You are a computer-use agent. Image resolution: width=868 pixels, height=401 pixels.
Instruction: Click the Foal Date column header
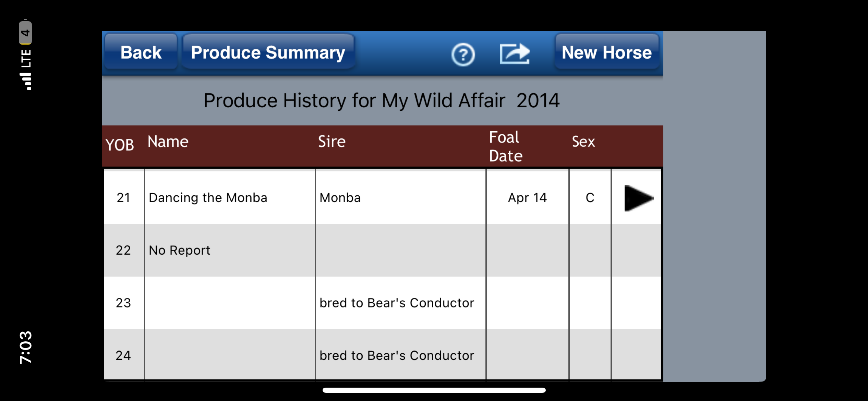point(506,146)
